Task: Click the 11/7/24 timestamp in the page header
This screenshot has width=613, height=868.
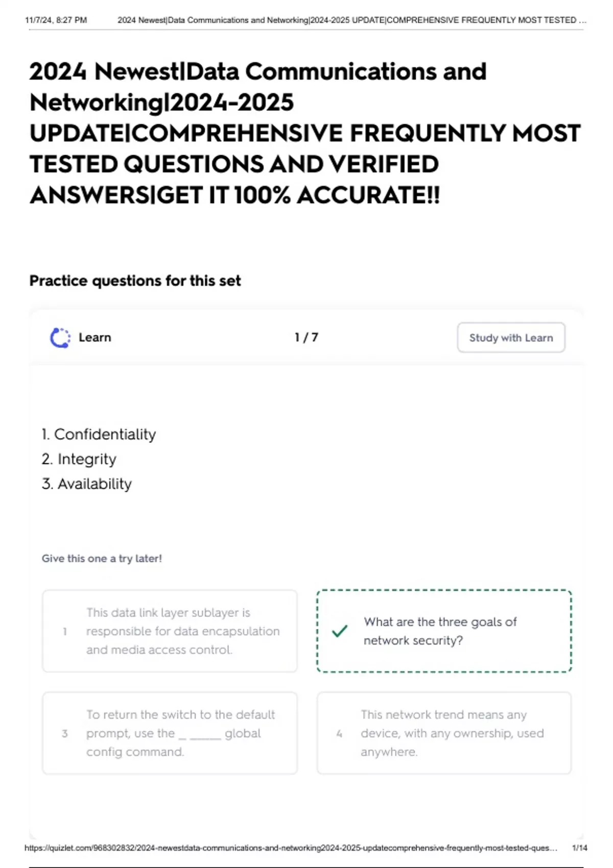Action: click(x=56, y=20)
